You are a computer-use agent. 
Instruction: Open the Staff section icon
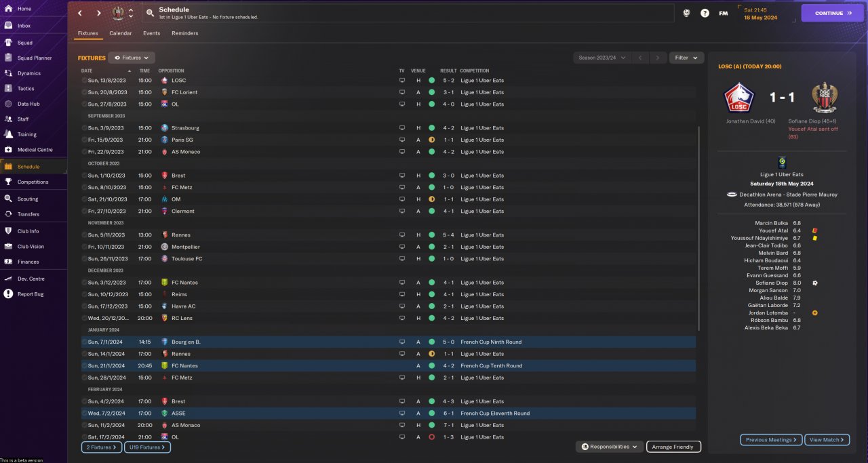coord(8,119)
